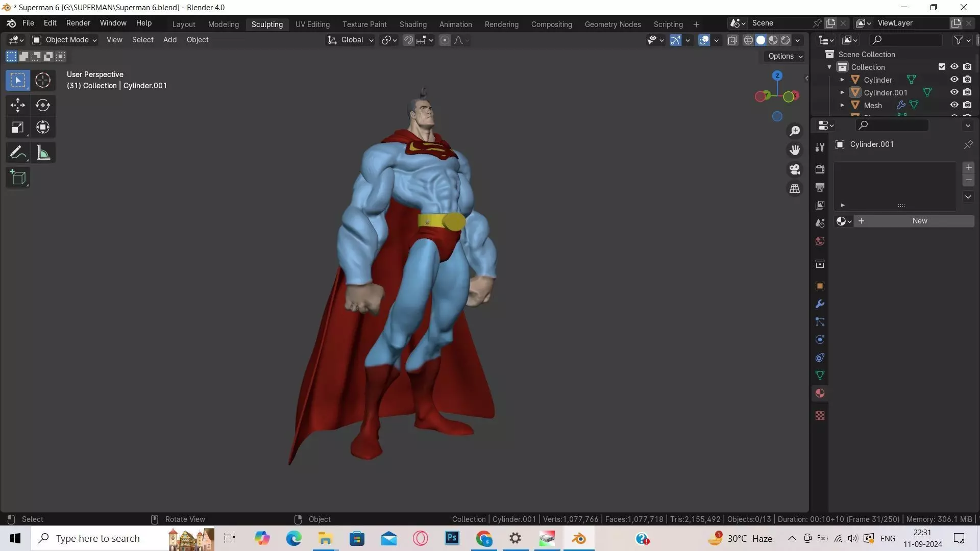Expand the Cylinder outliner row
980x551 pixels.
(x=842, y=80)
